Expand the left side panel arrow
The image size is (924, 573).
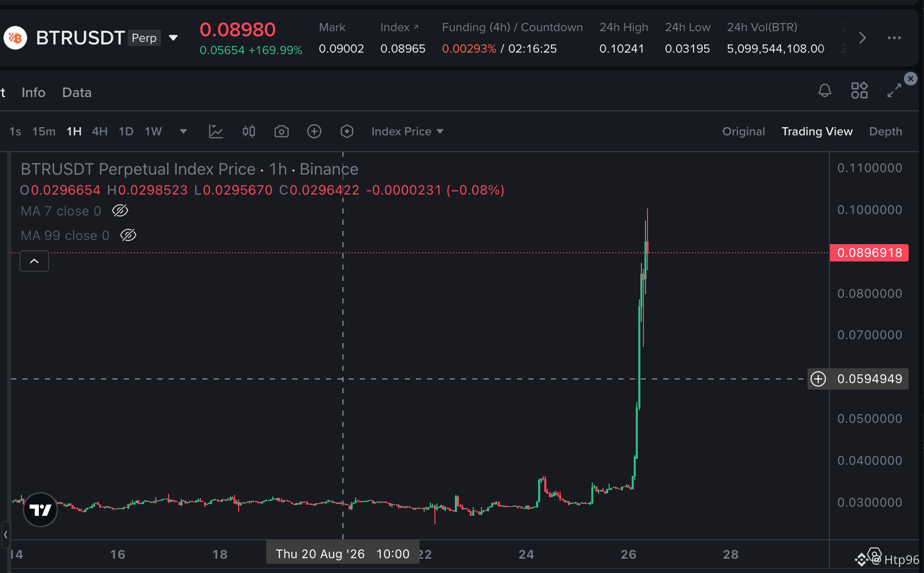5,535
